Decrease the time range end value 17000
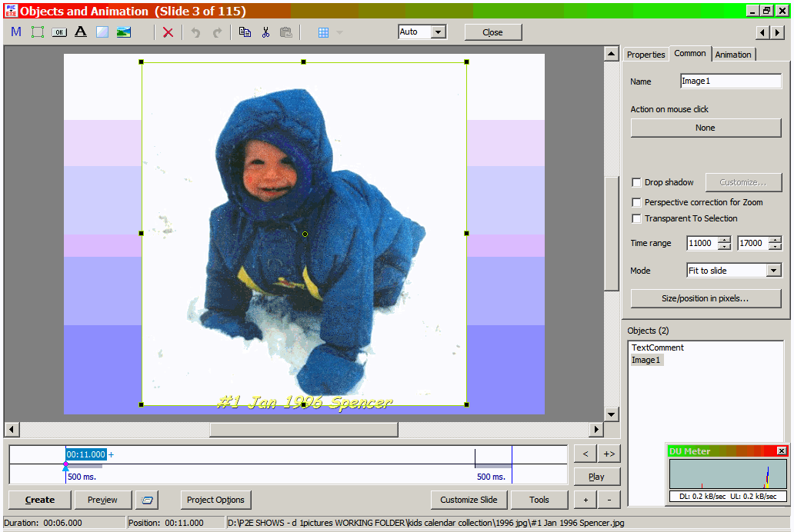 pos(775,247)
